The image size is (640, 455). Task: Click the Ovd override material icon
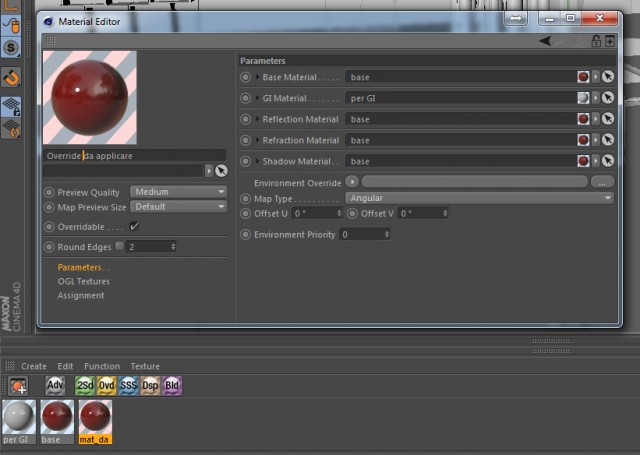coord(107,386)
